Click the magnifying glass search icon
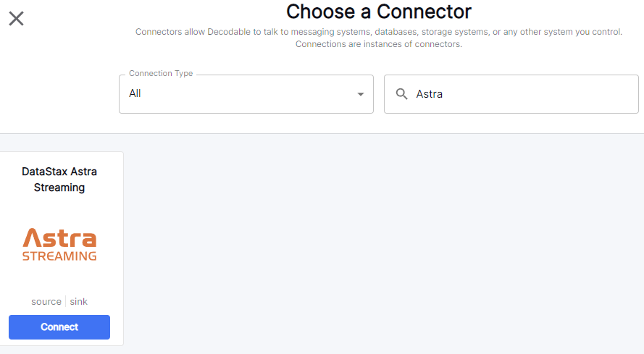The height and width of the screenshot is (354, 644). 401,94
